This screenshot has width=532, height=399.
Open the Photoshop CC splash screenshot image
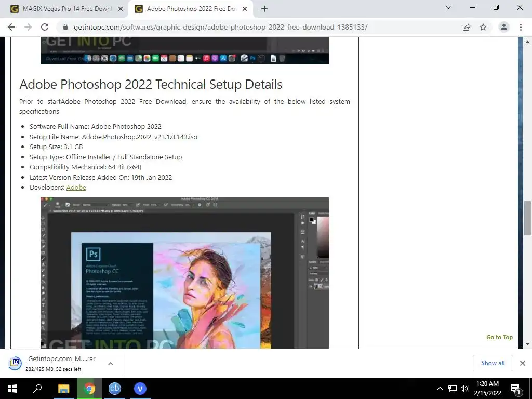[x=184, y=273]
